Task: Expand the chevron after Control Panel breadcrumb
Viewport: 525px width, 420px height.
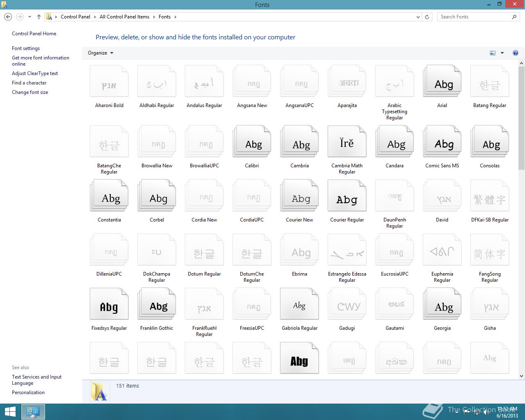Action: (95, 17)
